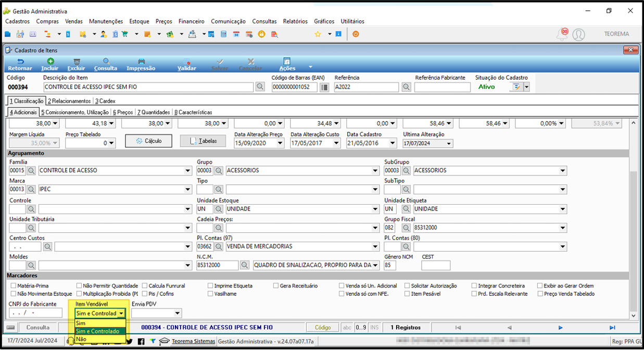Click the Tabelas button

(203, 141)
